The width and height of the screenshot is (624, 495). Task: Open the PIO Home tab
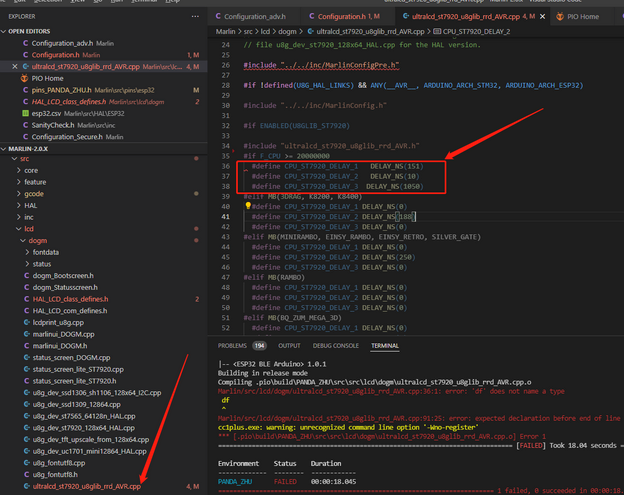tap(583, 16)
